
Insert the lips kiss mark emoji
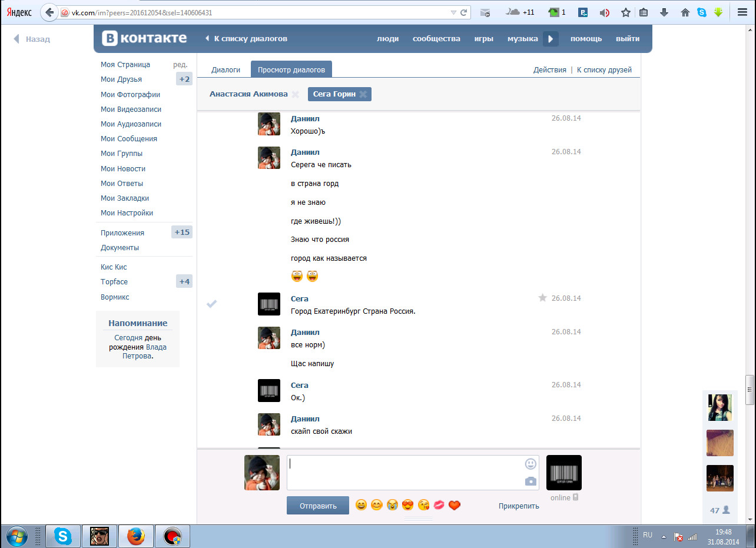coord(439,505)
